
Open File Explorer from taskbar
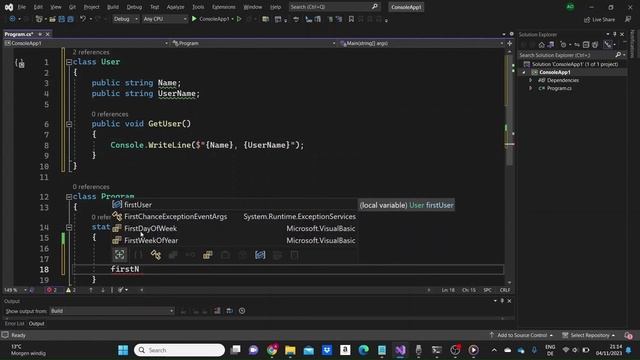pos(290,350)
